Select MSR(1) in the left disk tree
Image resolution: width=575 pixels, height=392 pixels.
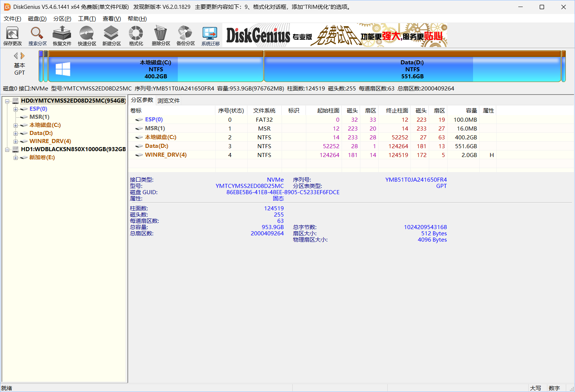pyautogui.click(x=39, y=117)
